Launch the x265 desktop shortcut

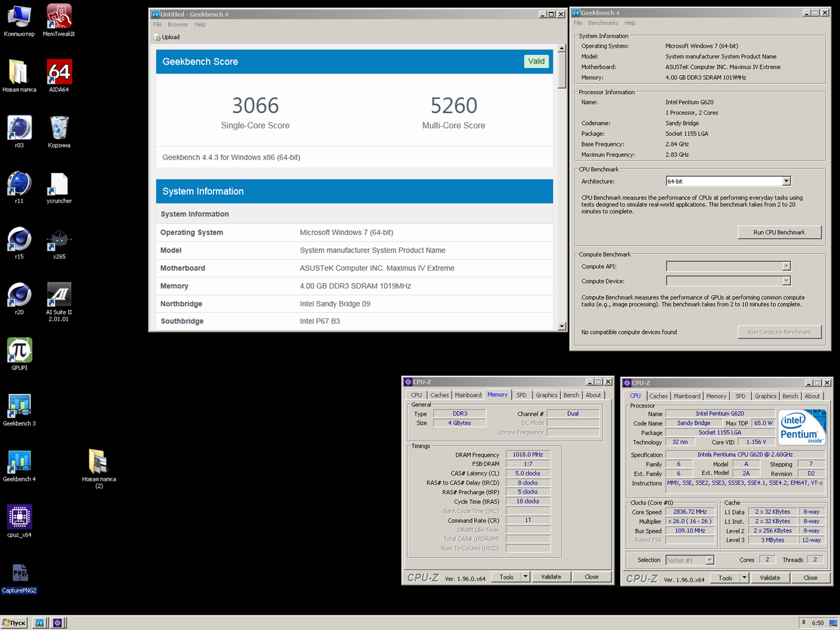(x=59, y=243)
